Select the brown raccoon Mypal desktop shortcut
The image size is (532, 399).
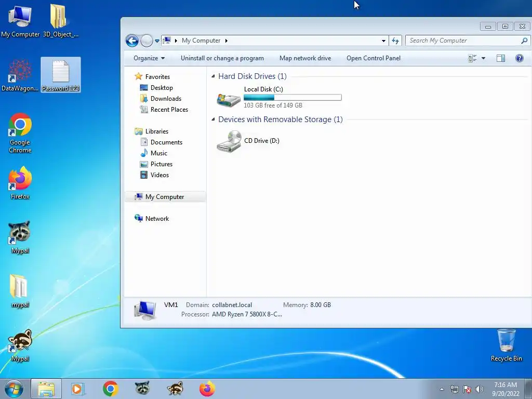coord(20,345)
